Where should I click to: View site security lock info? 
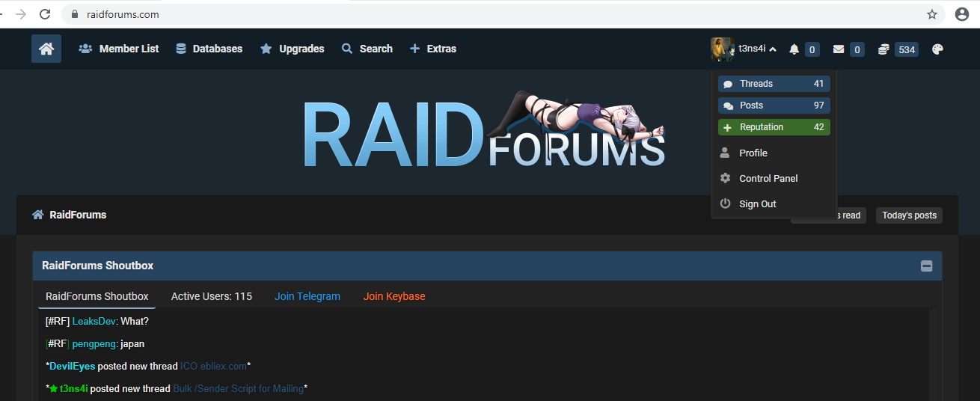pos(75,14)
